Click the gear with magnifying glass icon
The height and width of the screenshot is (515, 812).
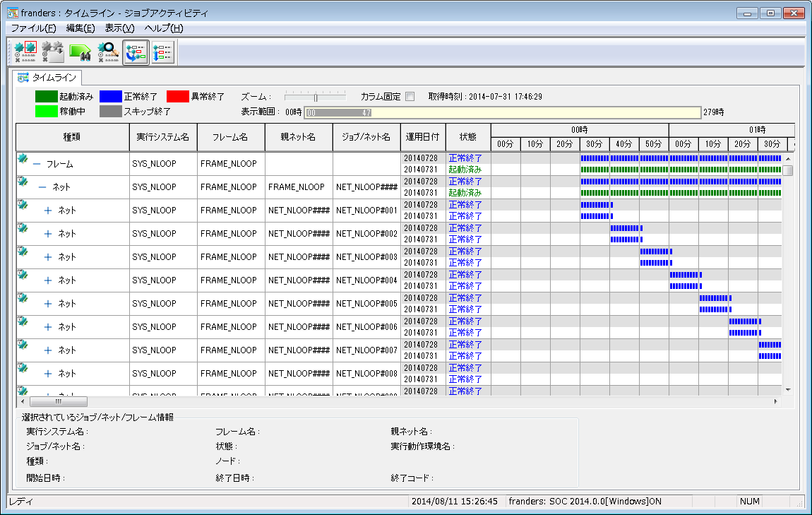coord(108,52)
